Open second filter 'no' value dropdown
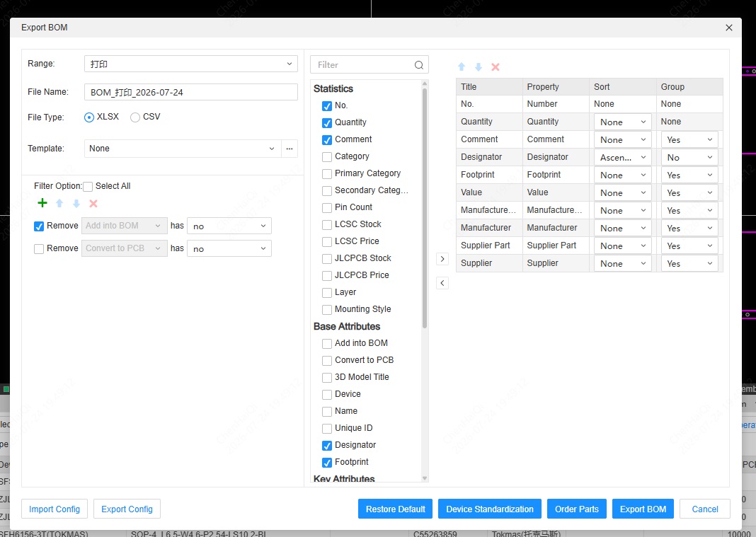 coord(229,248)
